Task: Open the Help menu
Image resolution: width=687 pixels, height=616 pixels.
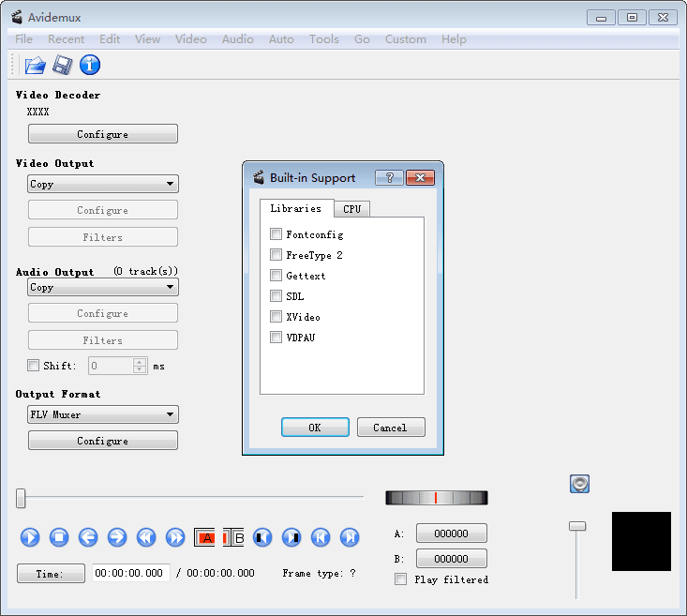Action: 454,39
